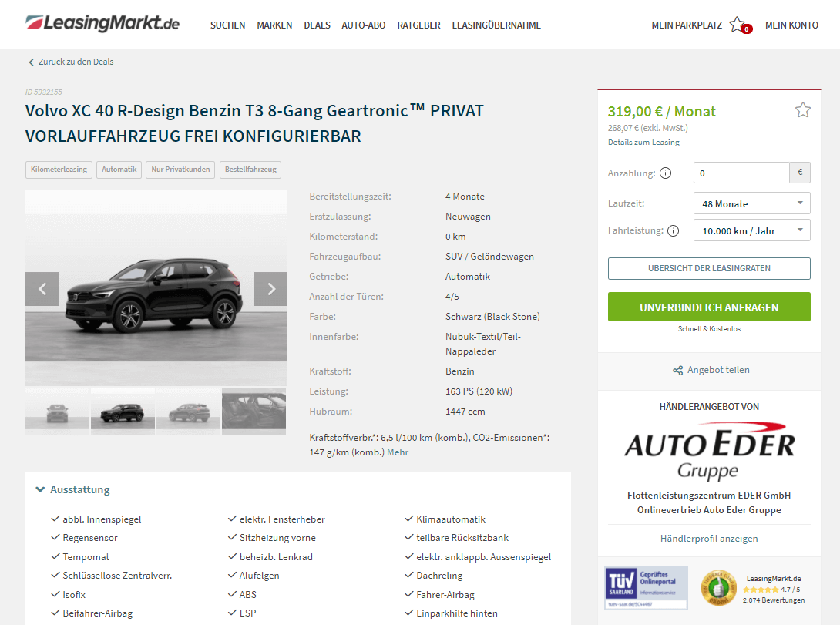This screenshot has height=625, width=840.
Task: Open the DEALS menu
Action: pyautogui.click(x=318, y=25)
